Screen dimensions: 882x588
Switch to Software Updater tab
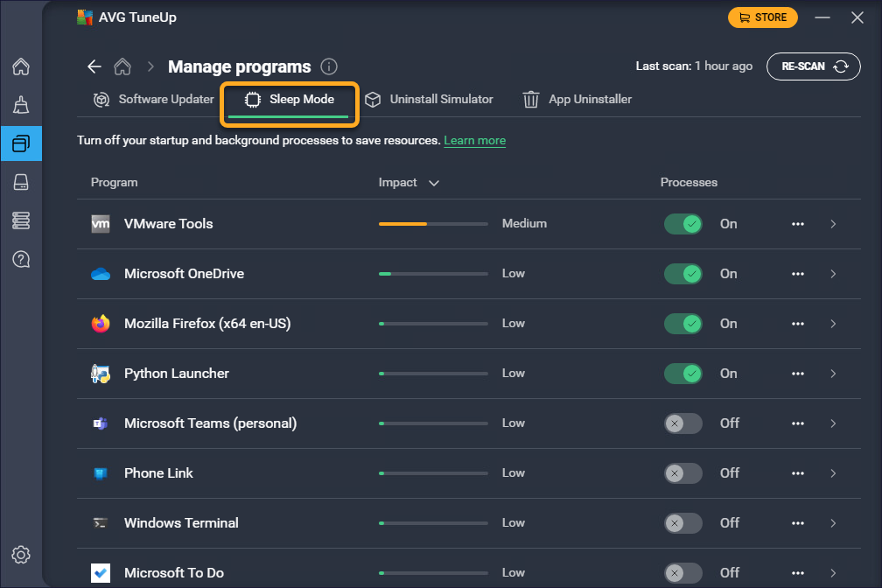(x=154, y=100)
